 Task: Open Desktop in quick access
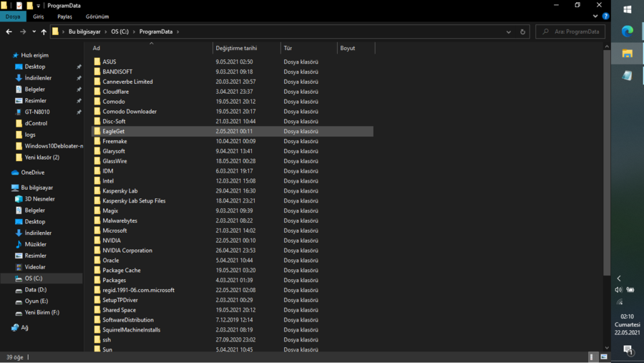click(30, 67)
